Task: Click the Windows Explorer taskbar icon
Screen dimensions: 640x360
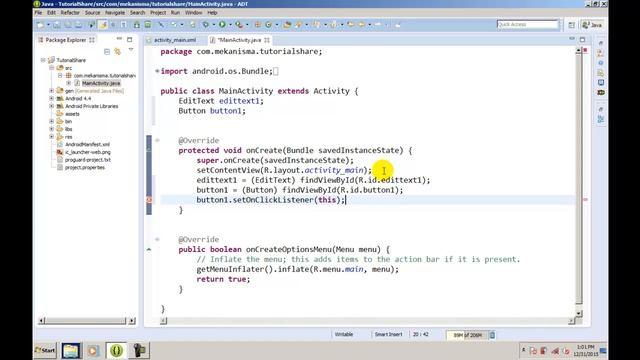Action: click(71, 350)
